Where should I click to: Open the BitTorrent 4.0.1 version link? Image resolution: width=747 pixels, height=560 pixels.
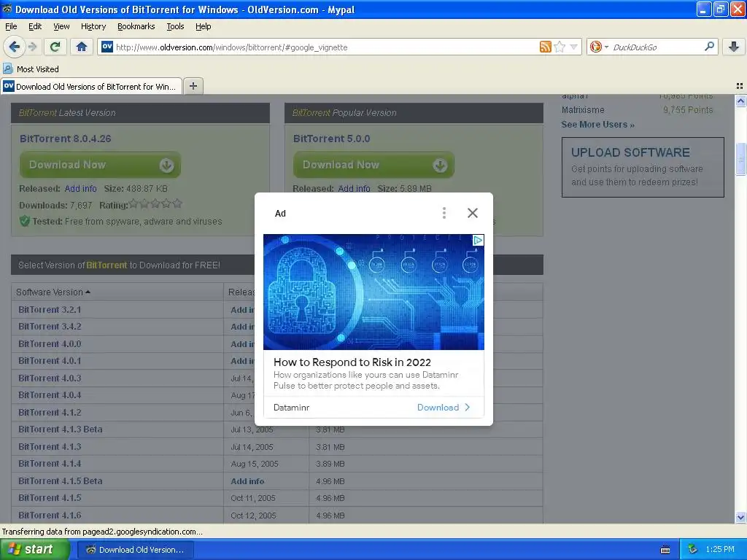[x=50, y=361]
